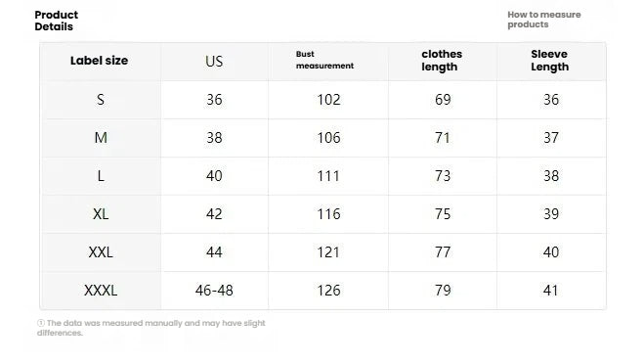Select the Label size column header

[99, 61]
